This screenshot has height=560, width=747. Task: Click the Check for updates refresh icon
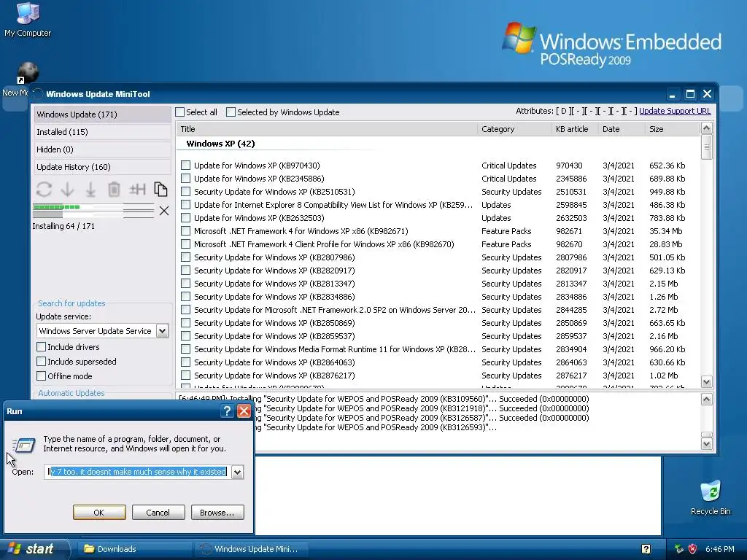pos(44,190)
